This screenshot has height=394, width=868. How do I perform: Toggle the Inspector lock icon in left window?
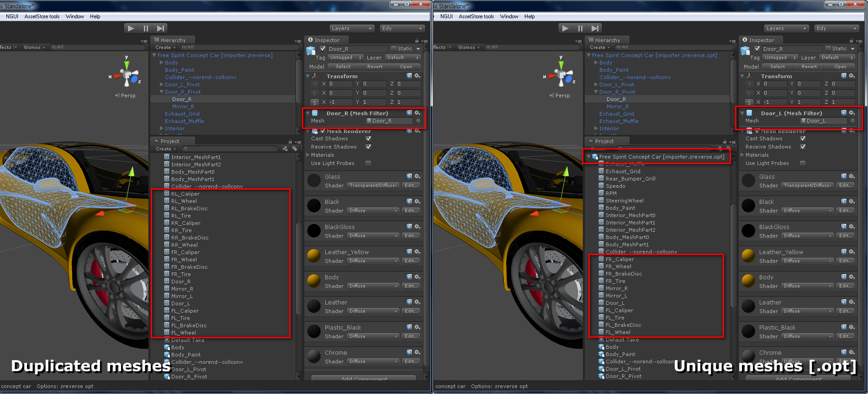click(417, 40)
